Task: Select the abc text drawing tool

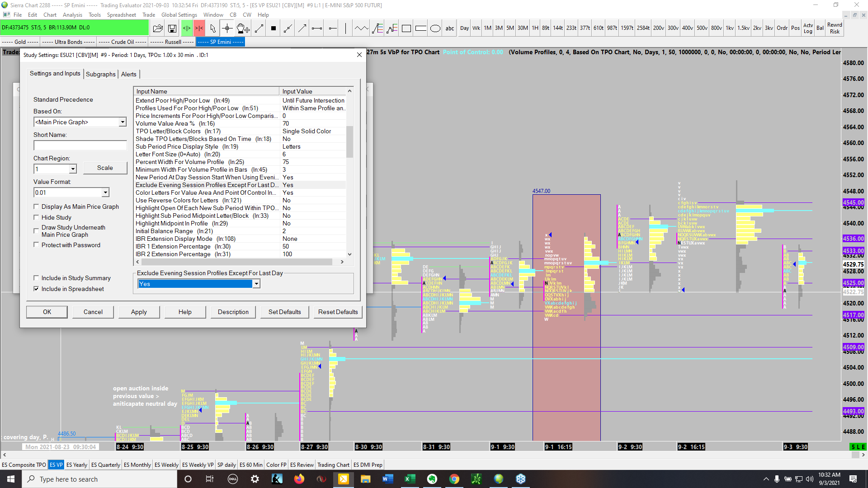Action: pos(449,28)
